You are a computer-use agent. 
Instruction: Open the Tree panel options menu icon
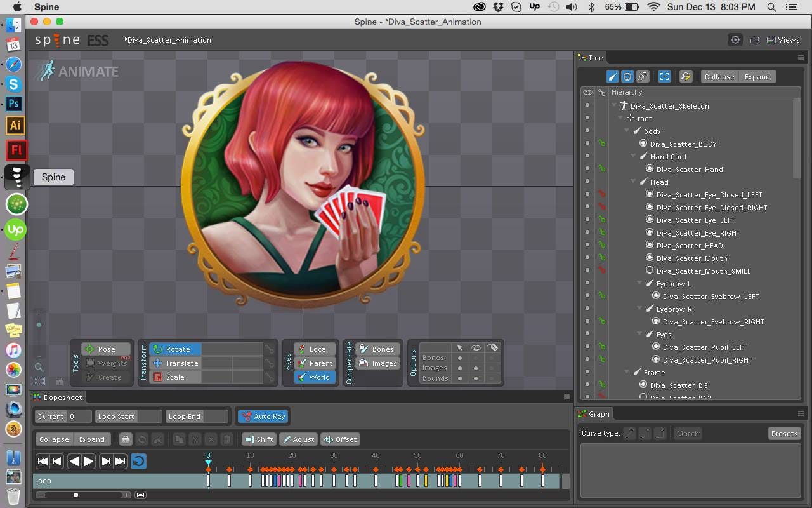tap(801, 57)
